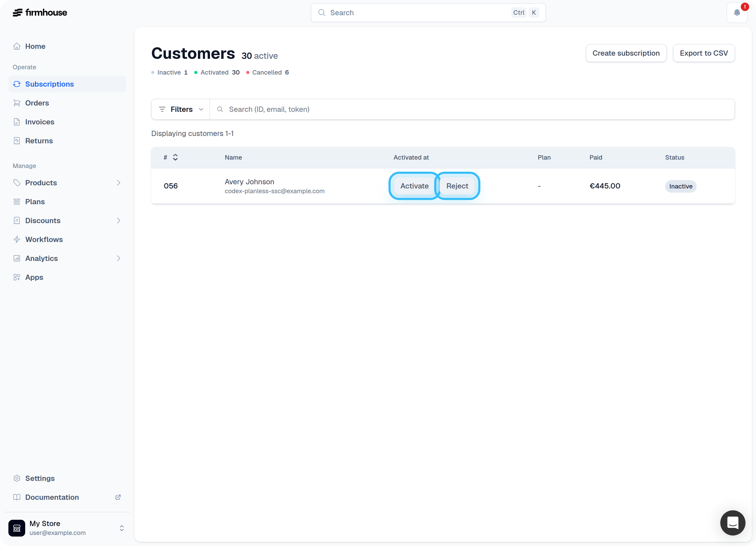Screen dimensions: 756x546
Task: Focus the customer Search (ID, email, token) field
Action: click(x=472, y=109)
